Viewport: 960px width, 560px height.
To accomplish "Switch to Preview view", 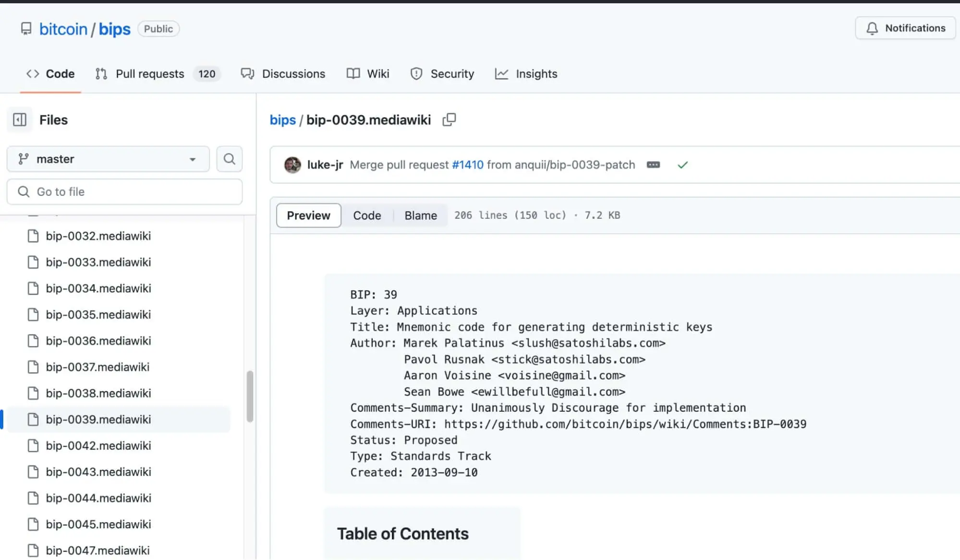I will pyautogui.click(x=309, y=215).
